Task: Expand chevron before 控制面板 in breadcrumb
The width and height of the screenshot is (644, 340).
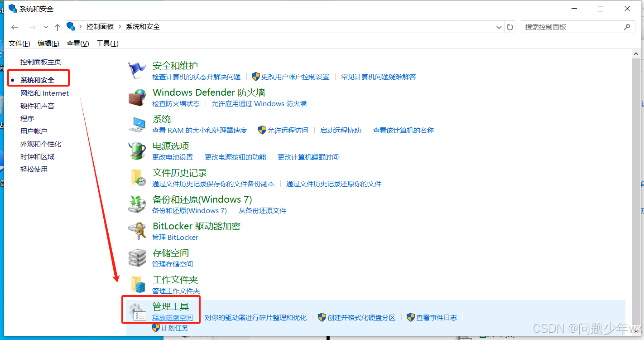Action: pos(81,27)
